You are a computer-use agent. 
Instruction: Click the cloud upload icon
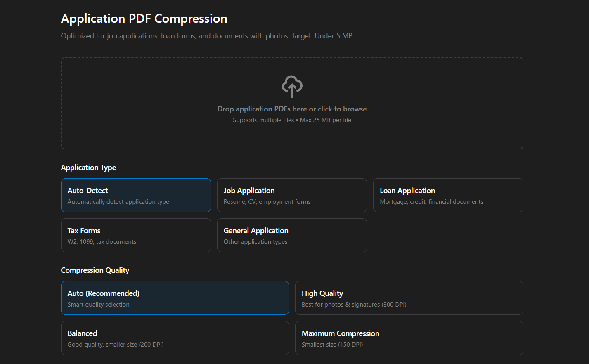click(292, 86)
